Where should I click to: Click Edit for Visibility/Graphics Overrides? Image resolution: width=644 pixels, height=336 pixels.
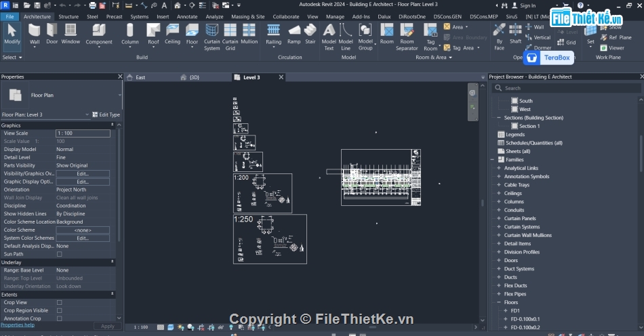click(83, 174)
